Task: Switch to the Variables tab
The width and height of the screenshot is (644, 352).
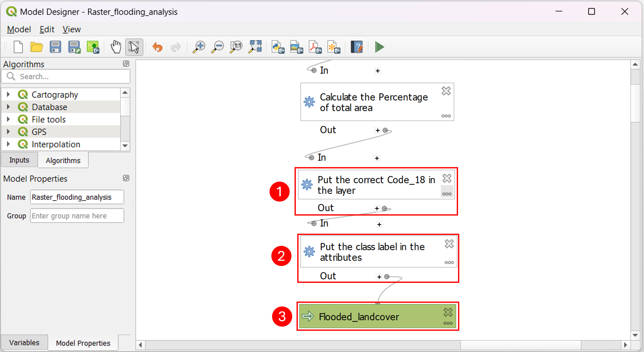Action: [x=24, y=343]
